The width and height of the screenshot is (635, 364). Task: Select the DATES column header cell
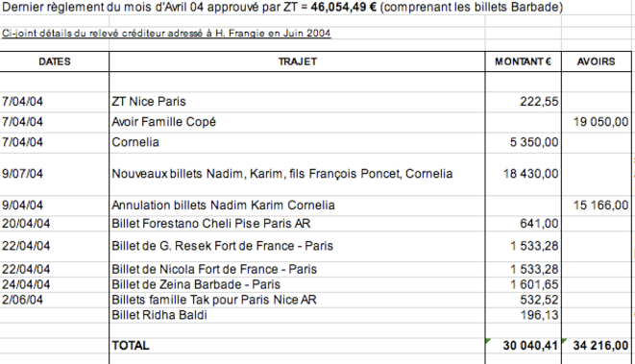(x=54, y=61)
